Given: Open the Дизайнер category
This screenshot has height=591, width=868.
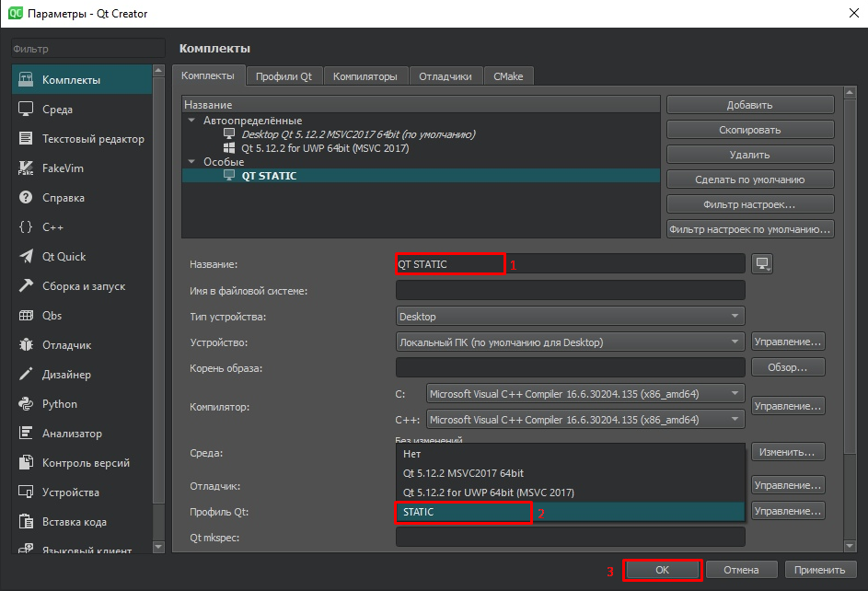Looking at the screenshot, I should tap(82, 374).
